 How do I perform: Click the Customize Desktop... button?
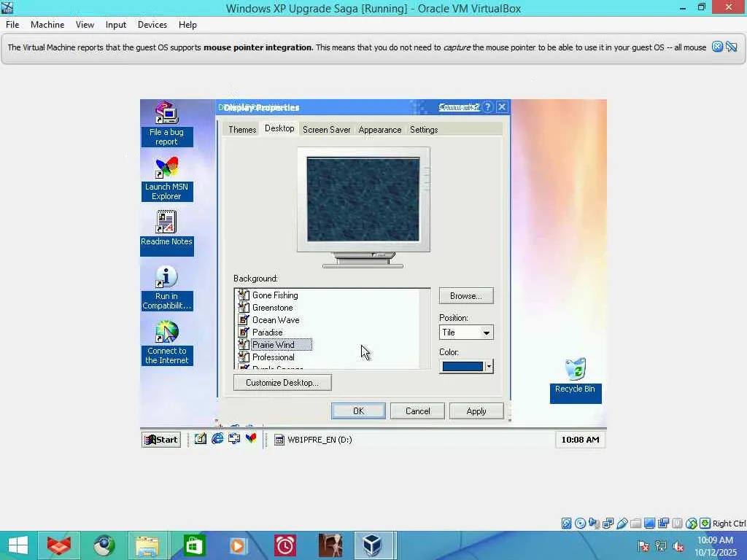click(x=282, y=382)
